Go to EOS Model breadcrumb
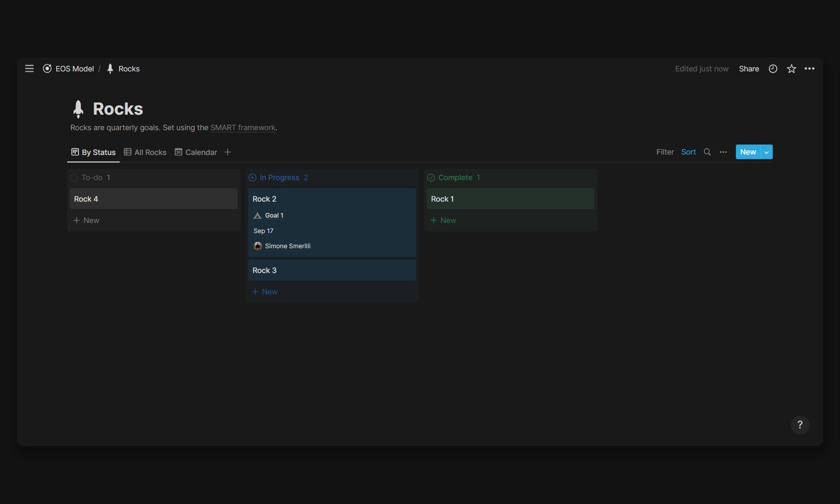Viewport: 840px width, 504px height. 75,68
